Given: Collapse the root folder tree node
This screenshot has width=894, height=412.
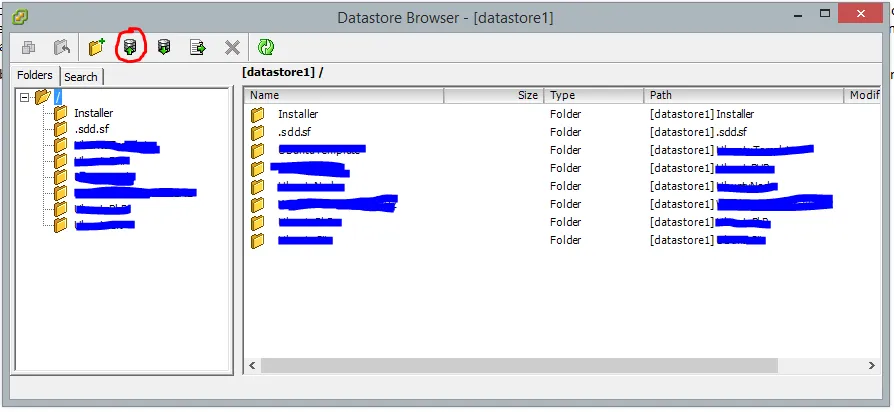Looking at the screenshot, I should pos(25,97).
